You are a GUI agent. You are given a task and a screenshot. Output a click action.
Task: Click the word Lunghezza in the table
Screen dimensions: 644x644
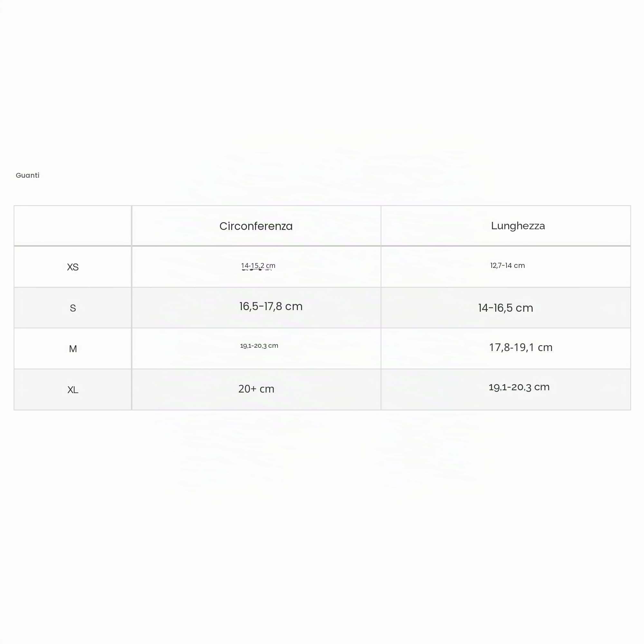click(518, 226)
